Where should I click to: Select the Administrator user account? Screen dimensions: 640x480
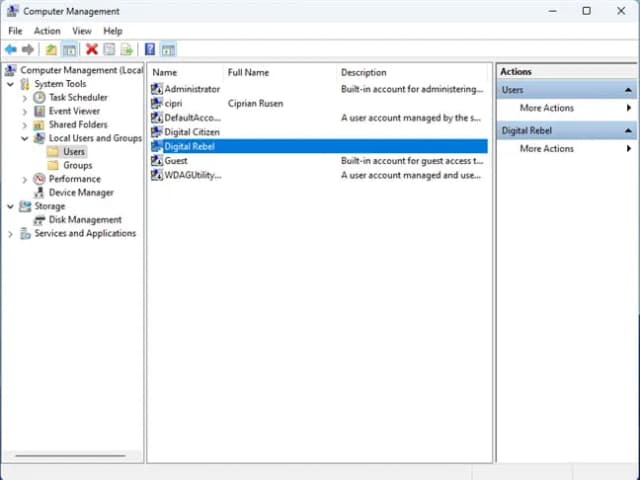(191, 89)
